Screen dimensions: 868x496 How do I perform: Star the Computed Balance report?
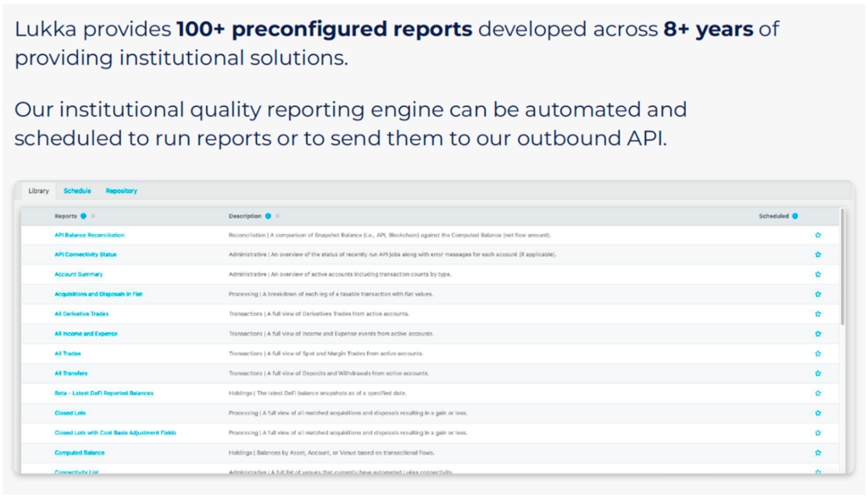pos(818,453)
